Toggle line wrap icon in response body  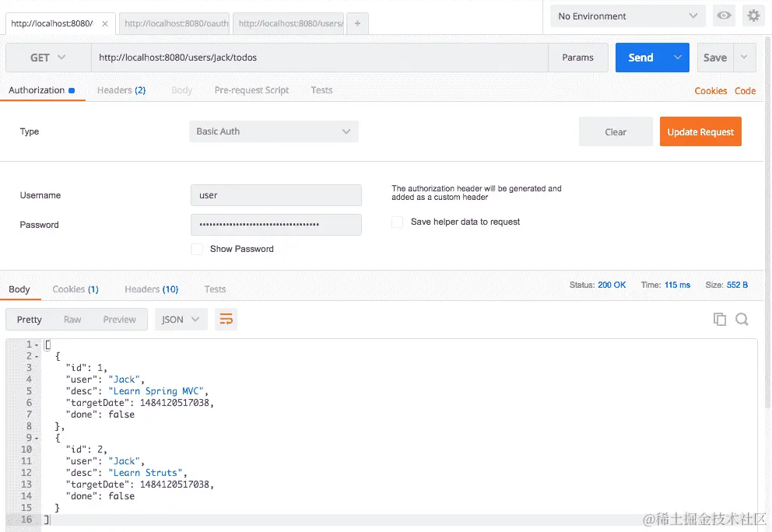226,320
